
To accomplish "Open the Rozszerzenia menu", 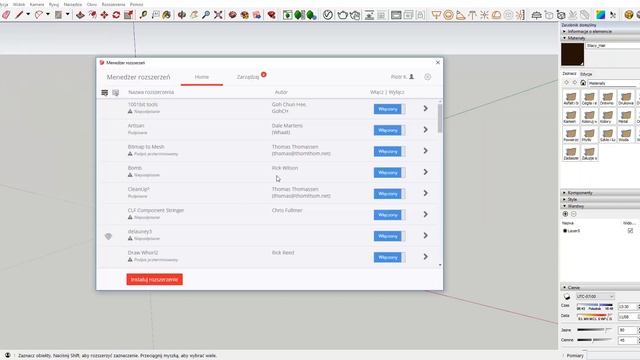I will 113,4.
